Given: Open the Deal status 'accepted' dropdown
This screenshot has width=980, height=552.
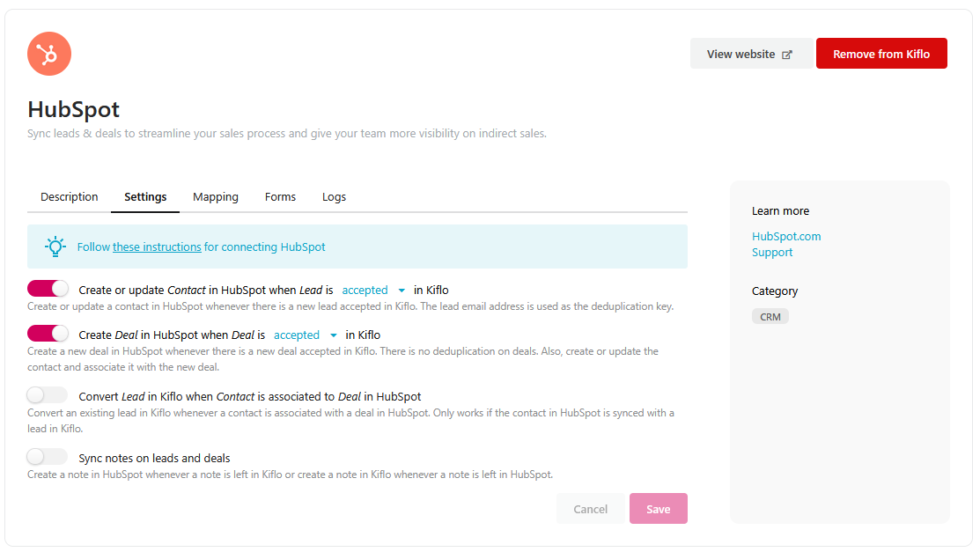Looking at the screenshot, I should [x=305, y=335].
